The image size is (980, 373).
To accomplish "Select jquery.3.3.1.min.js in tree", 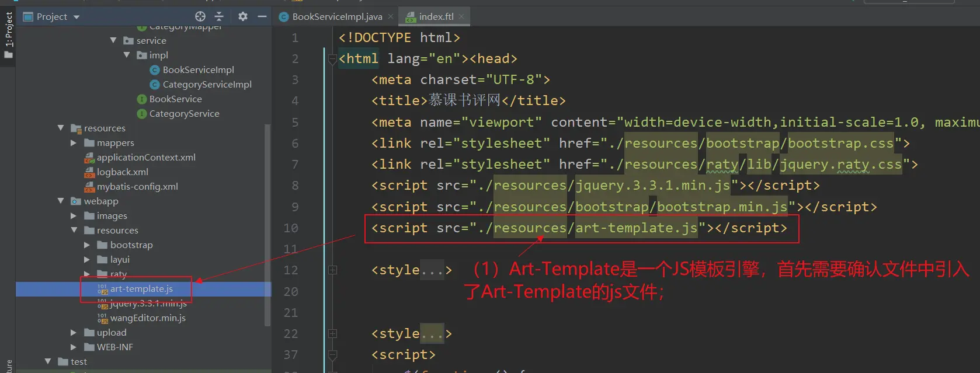I will (x=148, y=303).
